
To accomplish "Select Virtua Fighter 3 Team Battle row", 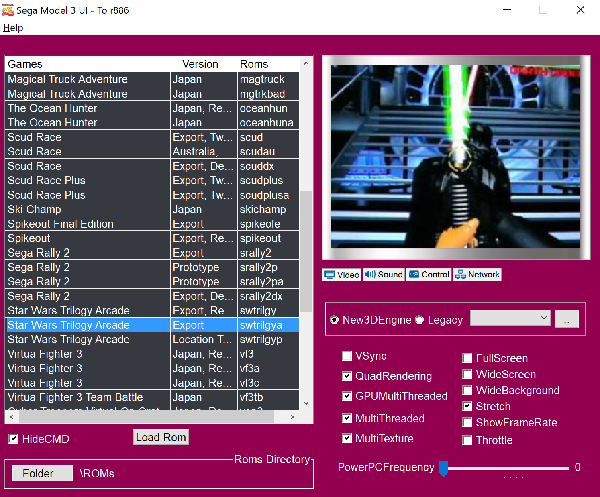I will 152,397.
